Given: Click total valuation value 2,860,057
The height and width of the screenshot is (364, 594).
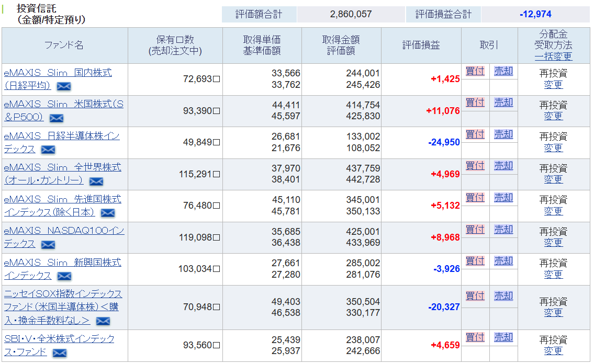Looking at the screenshot, I should click(x=351, y=14).
